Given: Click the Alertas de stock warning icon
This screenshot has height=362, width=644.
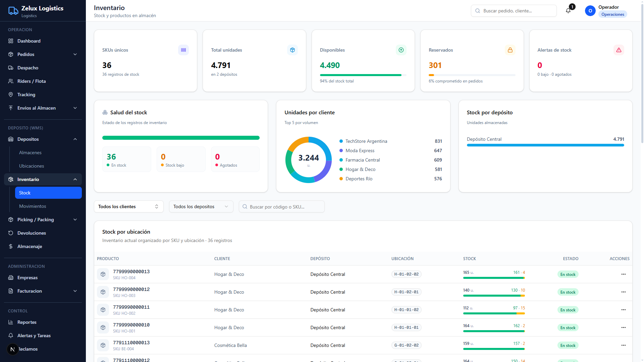Looking at the screenshot, I should coord(619,50).
